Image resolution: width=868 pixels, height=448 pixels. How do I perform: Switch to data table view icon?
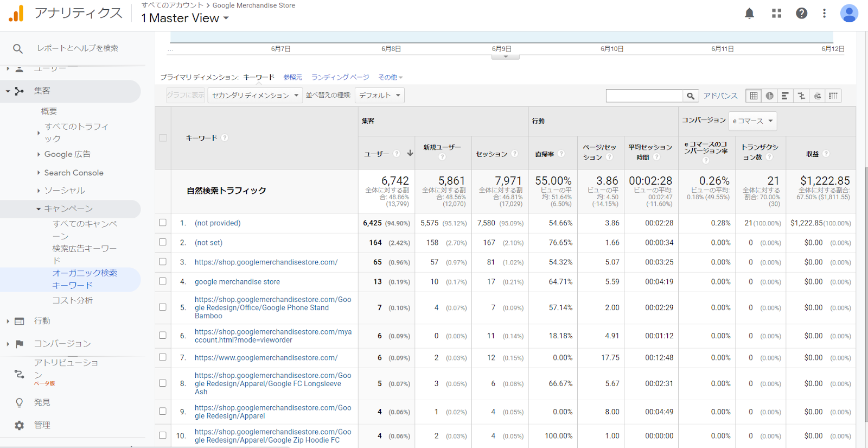pyautogui.click(x=754, y=96)
